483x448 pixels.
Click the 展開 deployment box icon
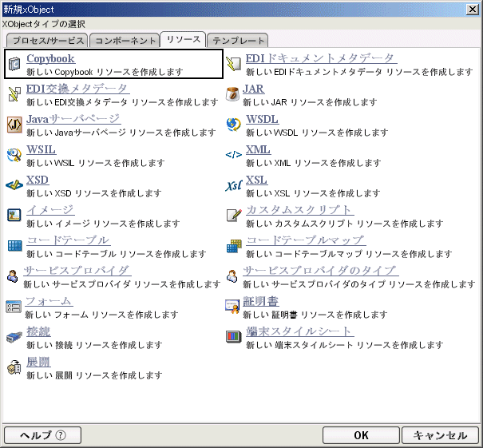(x=14, y=367)
